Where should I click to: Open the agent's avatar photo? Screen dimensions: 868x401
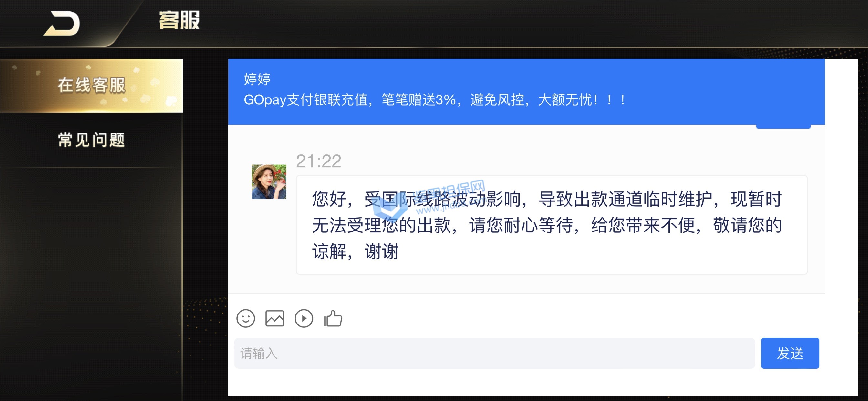pos(269,182)
